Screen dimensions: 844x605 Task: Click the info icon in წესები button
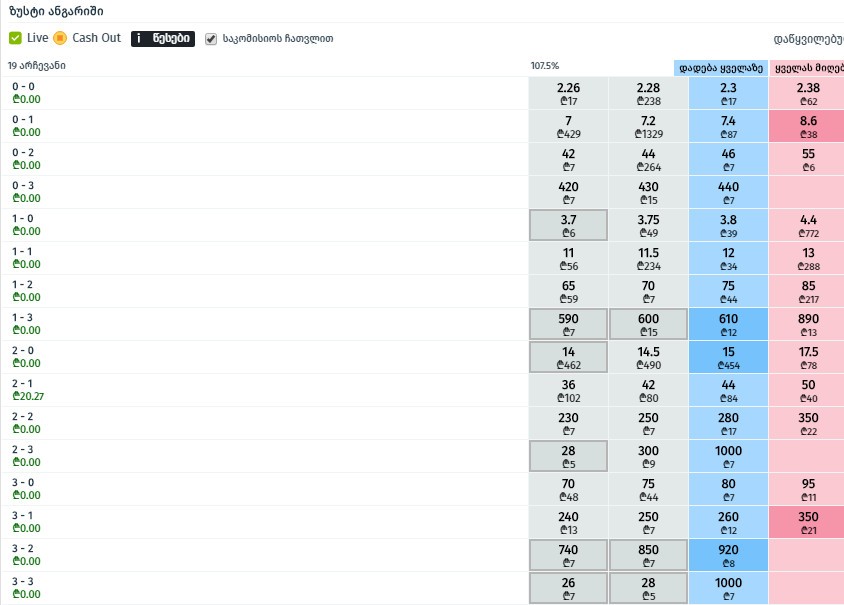(x=139, y=38)
